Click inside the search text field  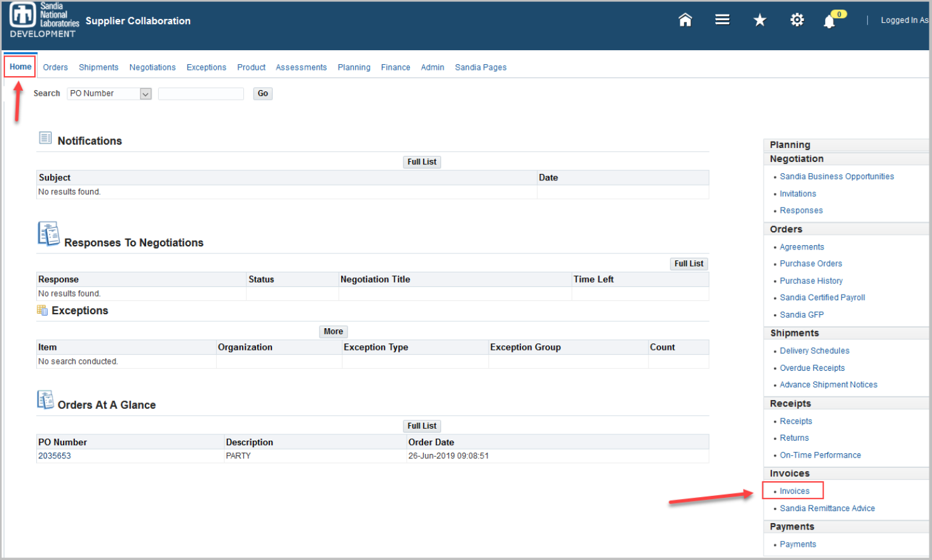point(200,93)
